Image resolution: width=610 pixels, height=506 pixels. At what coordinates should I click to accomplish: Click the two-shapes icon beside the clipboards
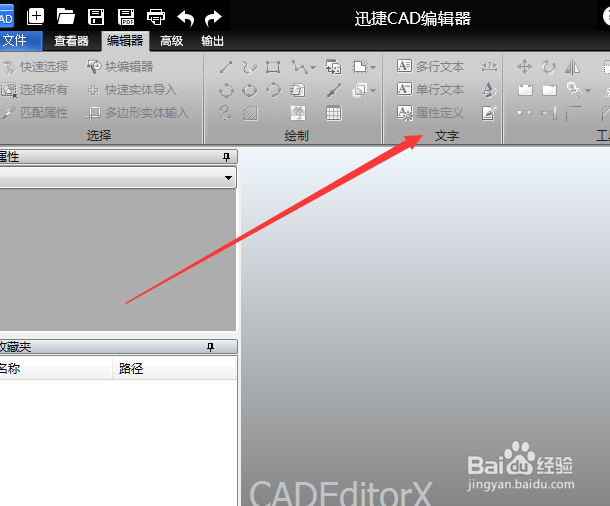pos(574,90)
